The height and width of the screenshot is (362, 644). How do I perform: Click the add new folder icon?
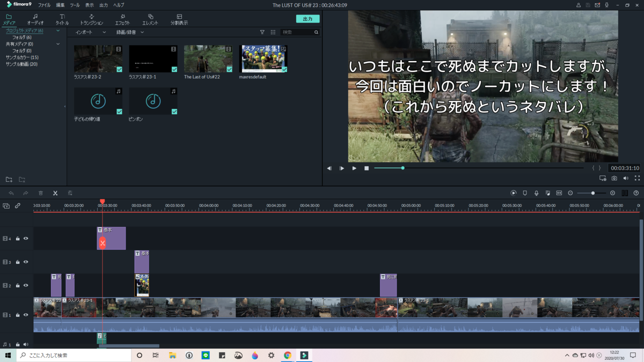9,180
